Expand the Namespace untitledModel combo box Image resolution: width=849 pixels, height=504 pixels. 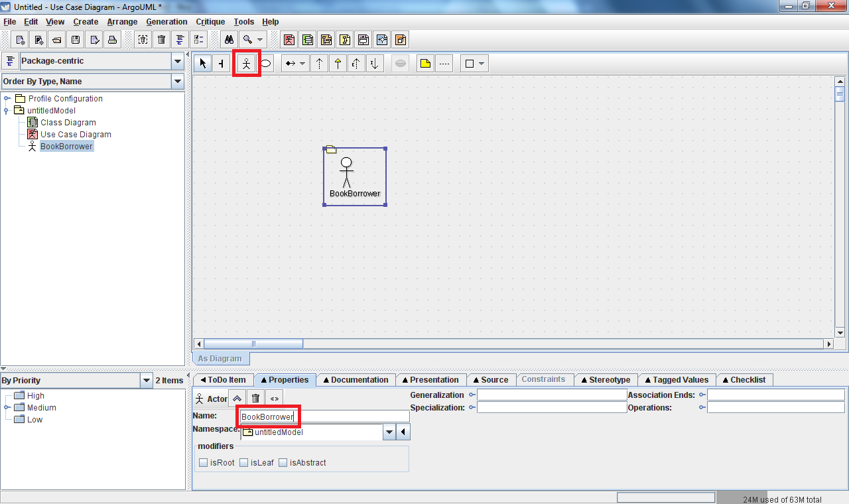(x=390, y=432)
